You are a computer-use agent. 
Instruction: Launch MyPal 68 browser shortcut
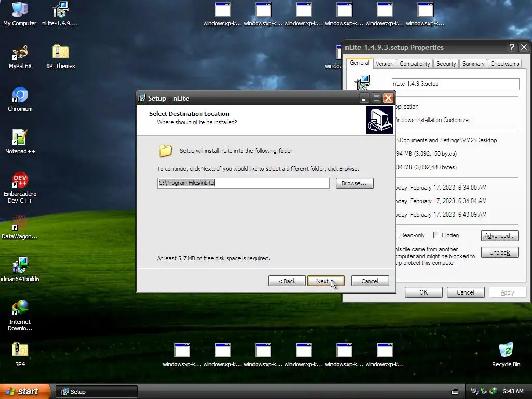click(20, 57)
